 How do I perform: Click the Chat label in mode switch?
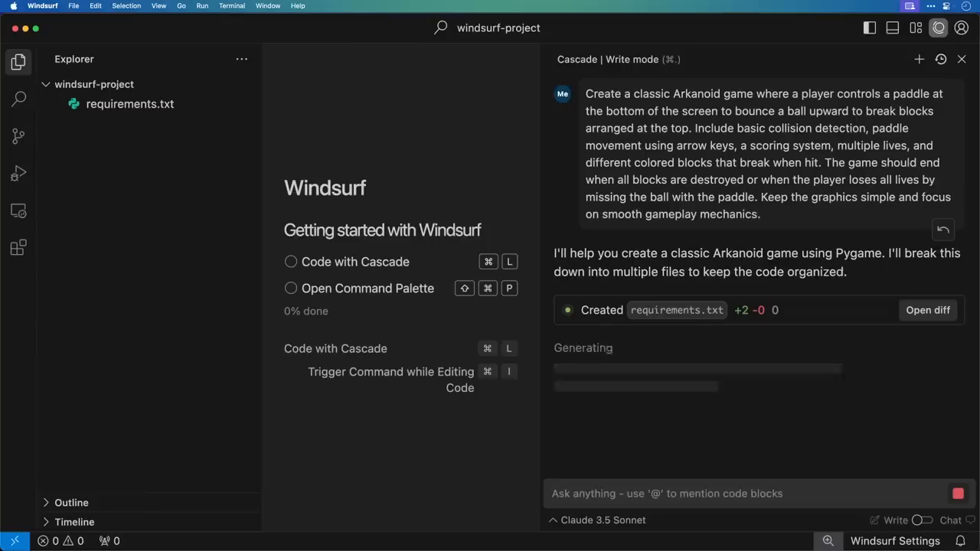pyautogui.click(x=950, y=520)
